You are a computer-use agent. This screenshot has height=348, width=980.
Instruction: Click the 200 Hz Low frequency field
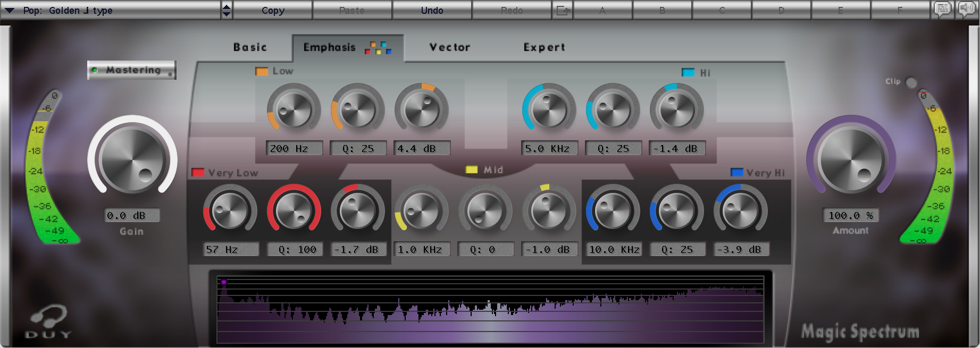pos(294,148)
